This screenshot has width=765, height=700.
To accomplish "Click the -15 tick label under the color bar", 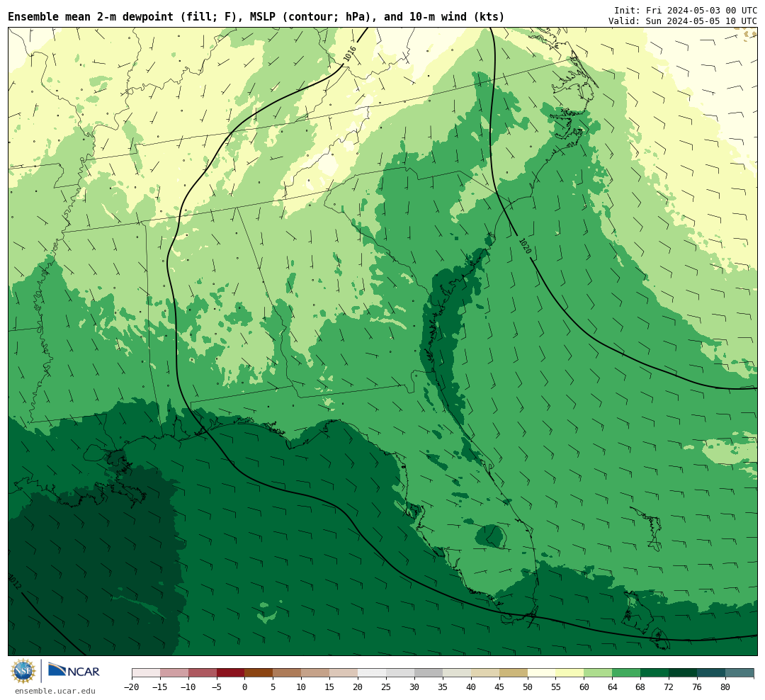I will [x=160, y=687].
